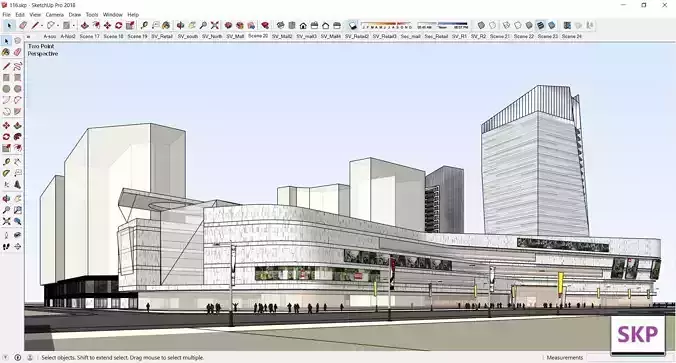Toggle the Wireframe style icon
676x363 pixels.
(x=507, y=25)
